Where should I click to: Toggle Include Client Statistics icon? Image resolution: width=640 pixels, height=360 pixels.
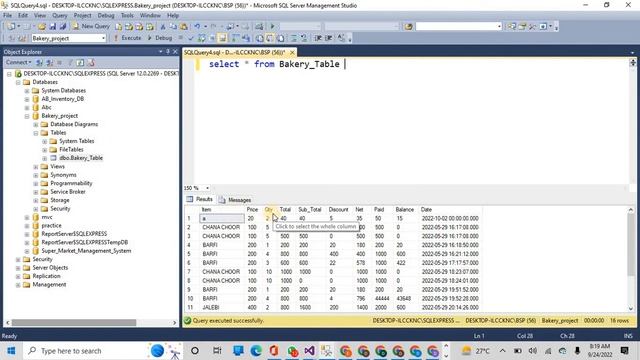click(x=246, y=38)
